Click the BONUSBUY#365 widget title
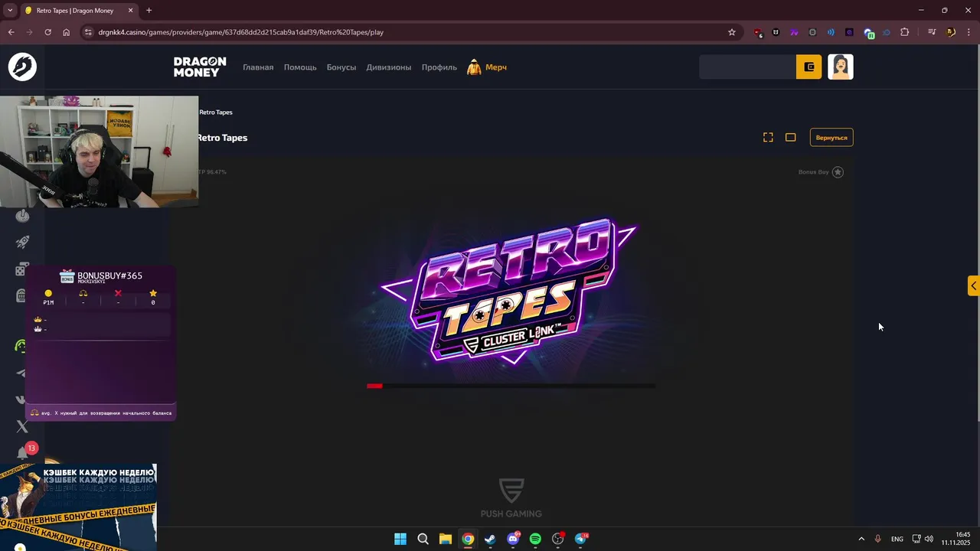This screenshot has height=551, width=980. point(109,275)
